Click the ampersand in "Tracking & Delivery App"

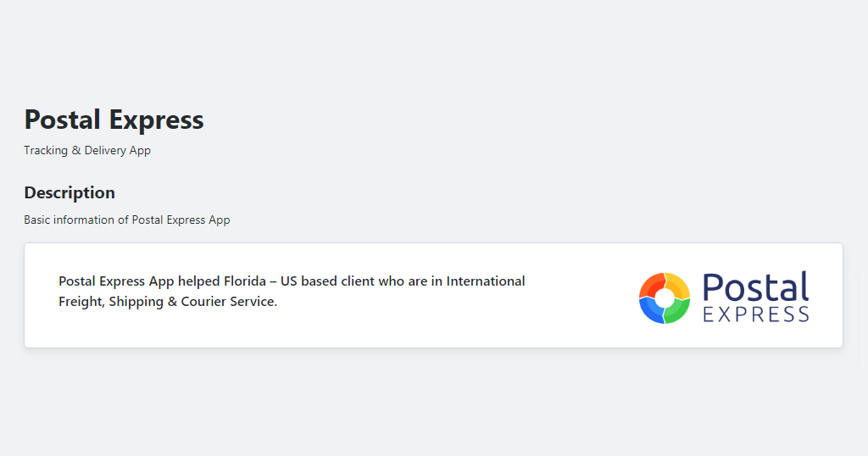[75, 151]
